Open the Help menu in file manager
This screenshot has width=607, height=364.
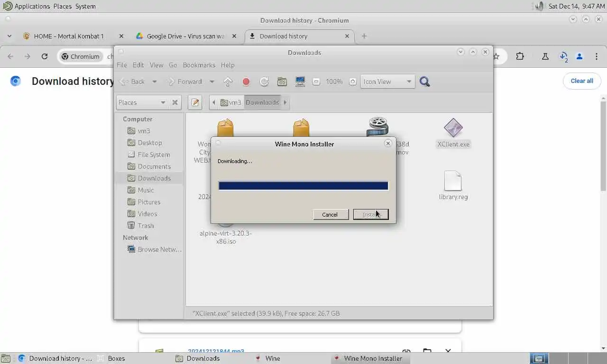(228, 65)
